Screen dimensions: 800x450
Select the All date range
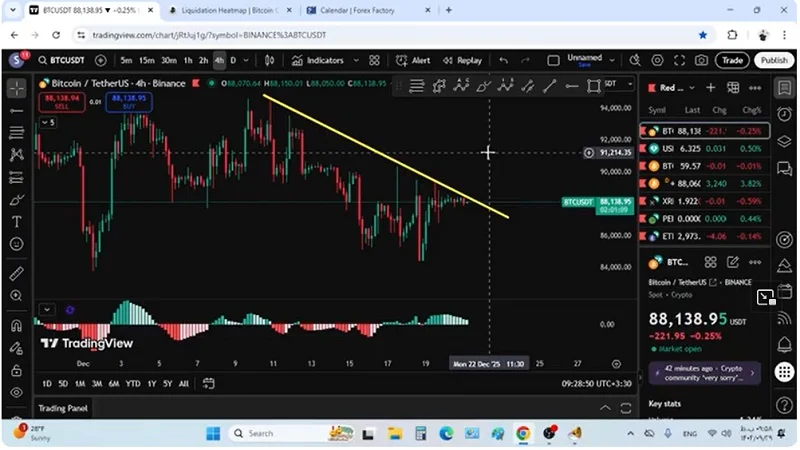pos(184,384)
